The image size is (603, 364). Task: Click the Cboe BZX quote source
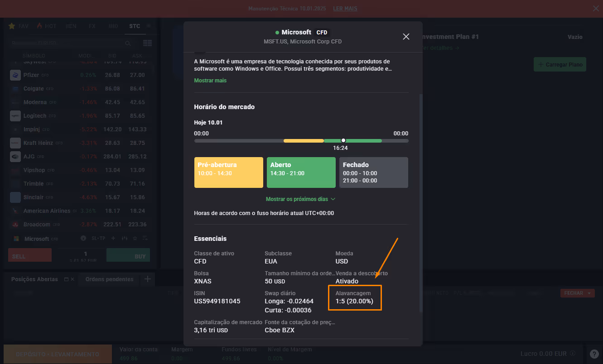(x=280, y=330)
